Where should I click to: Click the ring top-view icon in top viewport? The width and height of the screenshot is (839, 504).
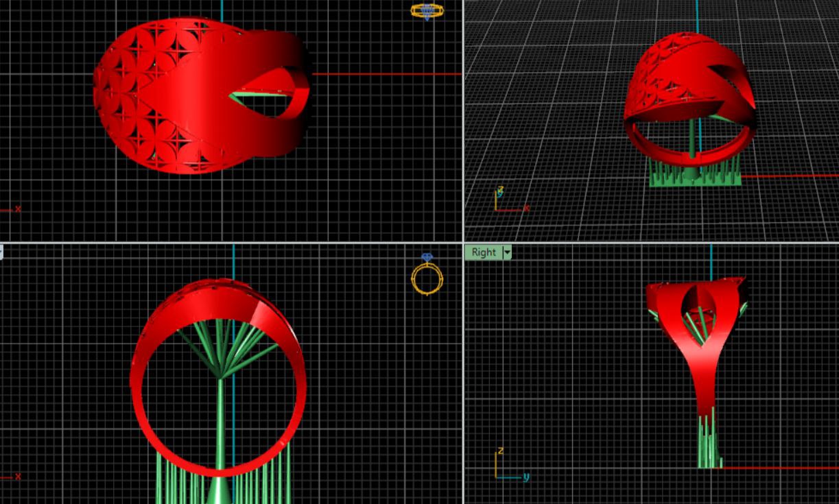427,11
